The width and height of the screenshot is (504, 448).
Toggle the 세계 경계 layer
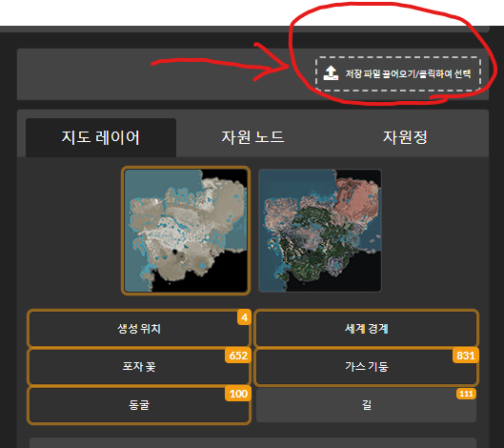click(x=367, y=328)
